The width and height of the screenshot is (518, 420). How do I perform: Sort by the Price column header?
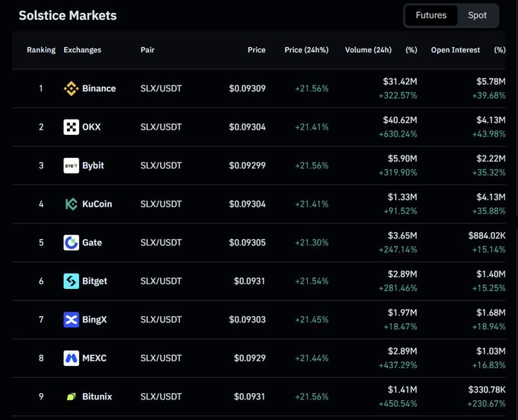[x=257, y=50]
